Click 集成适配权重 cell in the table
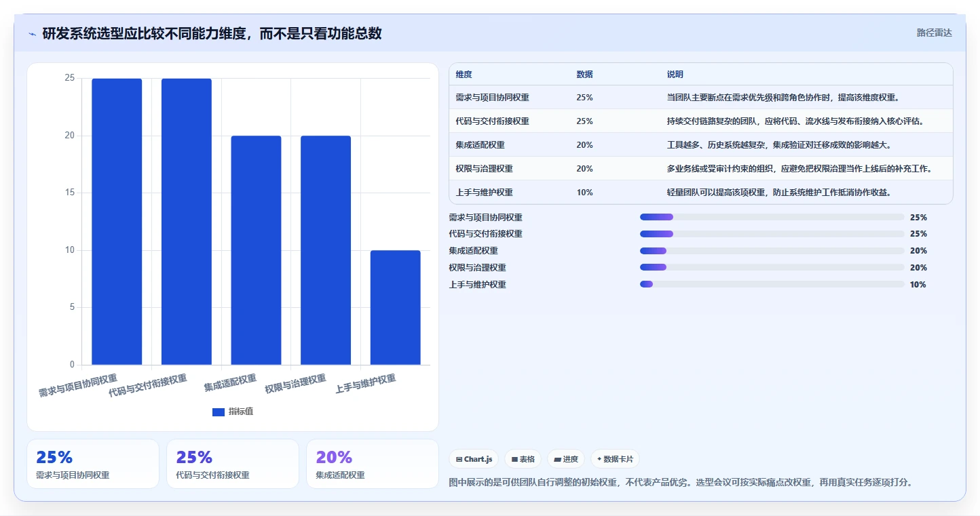Screen dimensions: 980x516 coord(480,145)
